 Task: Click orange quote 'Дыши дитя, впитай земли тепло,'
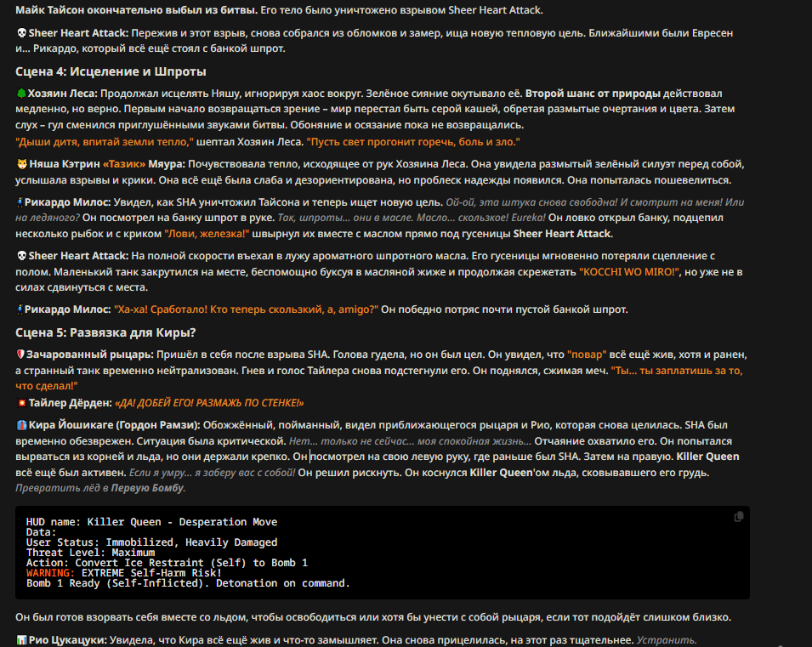click(x=105, y=142)
